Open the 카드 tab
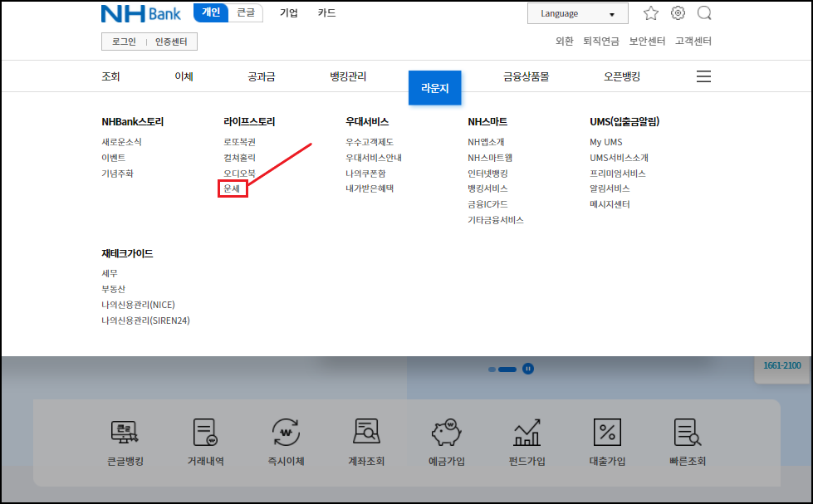 [x=326, y=12]
